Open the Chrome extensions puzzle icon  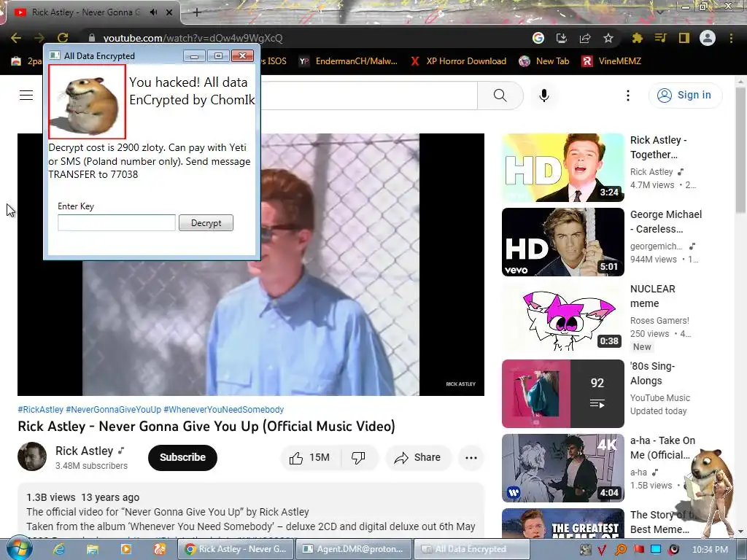[x=637, y=38]
